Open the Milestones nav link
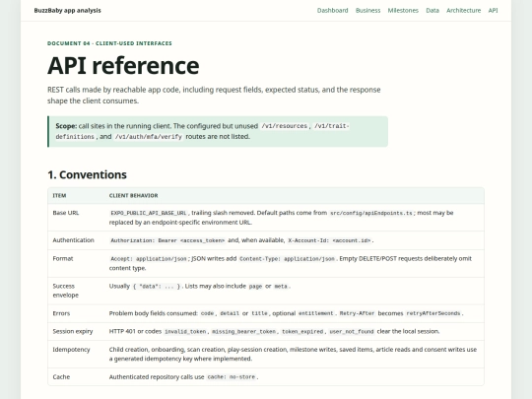 (403, 11)
